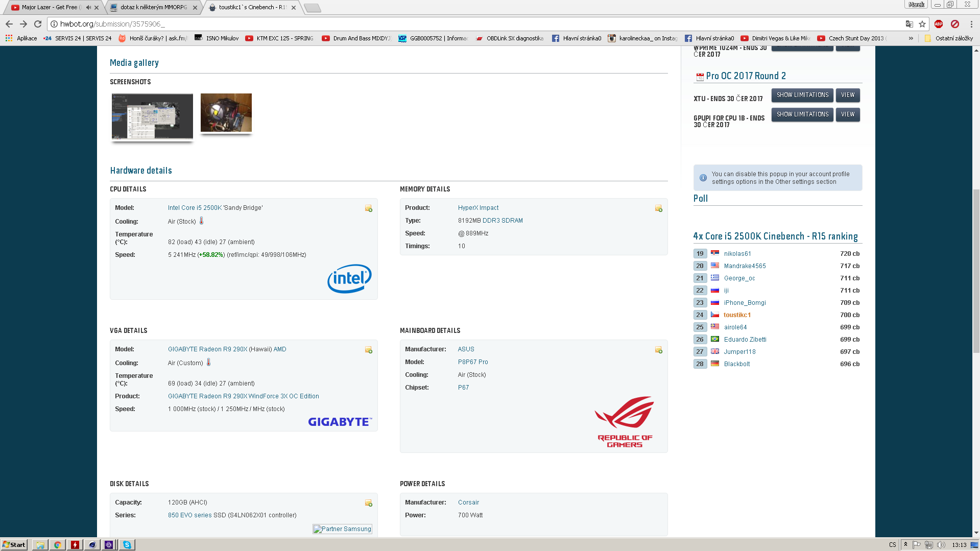Image resolution: width=980 pixels, height=551 pixels.
Task: Click the Adblock Plus extension icon
Action: point(938,24)
